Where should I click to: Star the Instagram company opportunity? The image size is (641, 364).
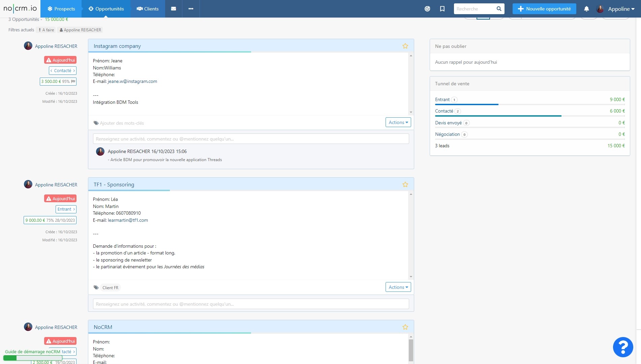click(x=405, y=46)
